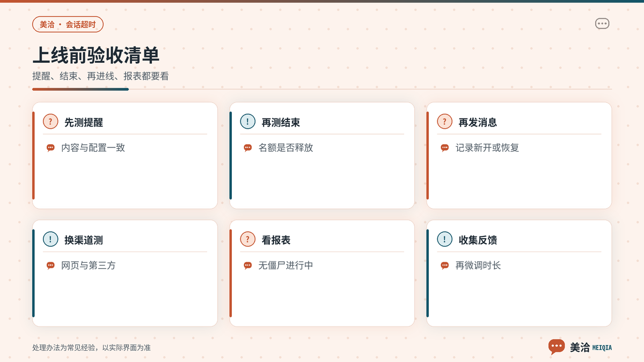Click the speech bubble bullet before 记录新开或恢复
Image resolution: width=644 pixels, height=362 pixels.
[444, 148]
